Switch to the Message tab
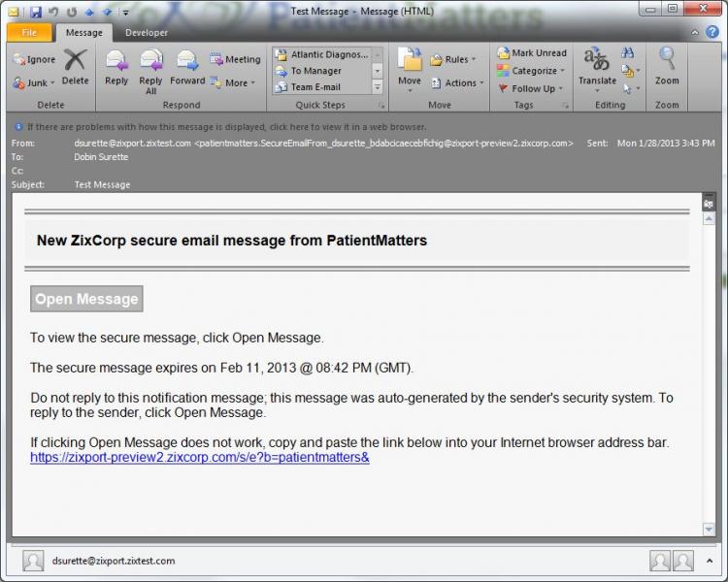 point(84,32)
